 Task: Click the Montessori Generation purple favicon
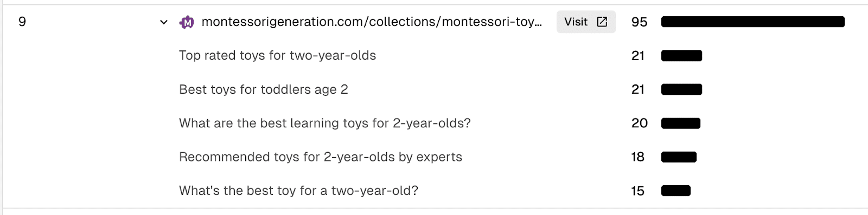click(x=187, y=22)
